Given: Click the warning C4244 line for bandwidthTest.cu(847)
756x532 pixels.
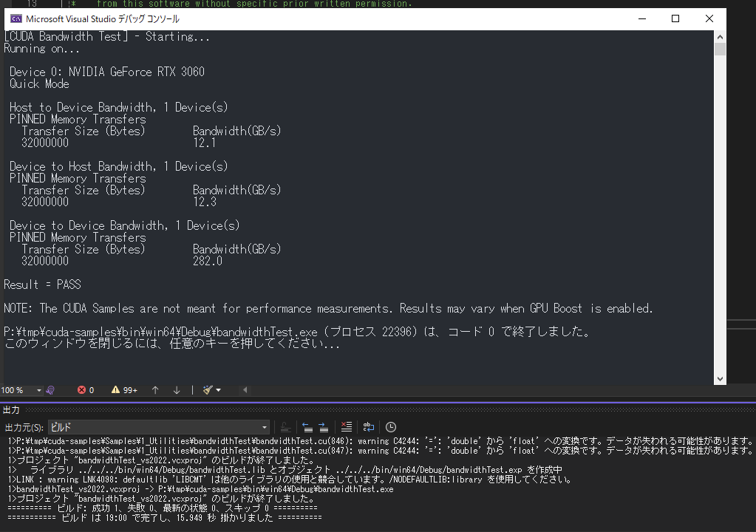Looking at the screenshot, I should click(381, 451).
